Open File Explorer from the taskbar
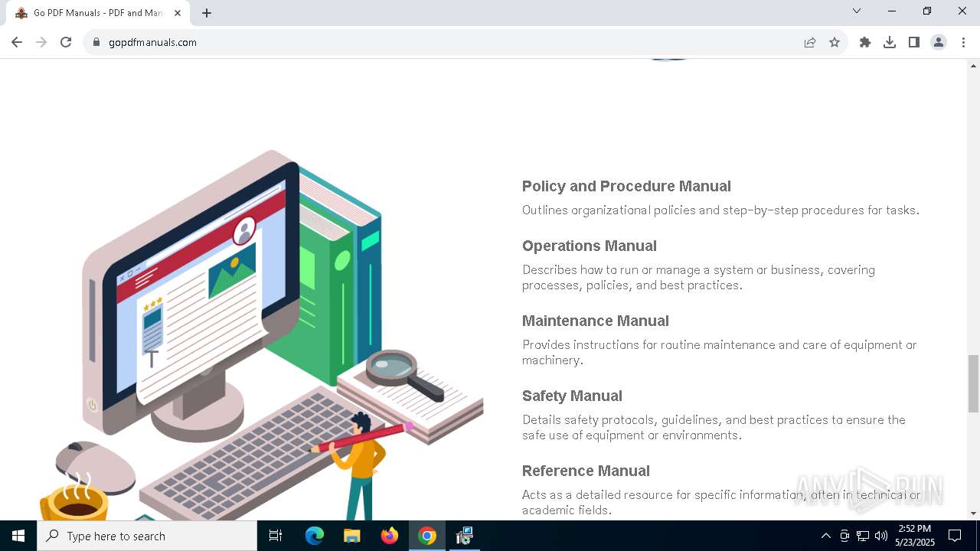Image resolution: width=980 pixels, height=551 pixels. pos(351,536)
